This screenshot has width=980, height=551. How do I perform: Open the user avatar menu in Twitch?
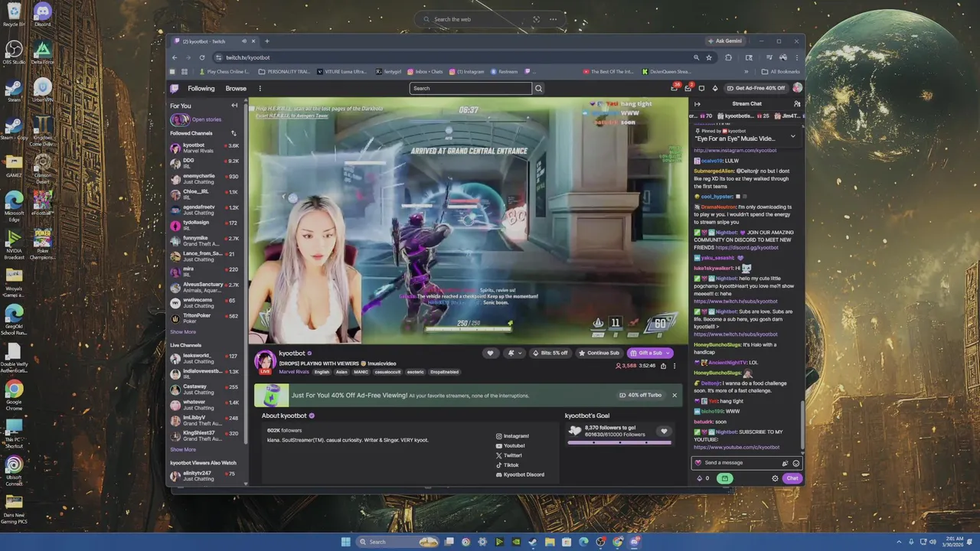pyautogui.click(x=797, y=88)
